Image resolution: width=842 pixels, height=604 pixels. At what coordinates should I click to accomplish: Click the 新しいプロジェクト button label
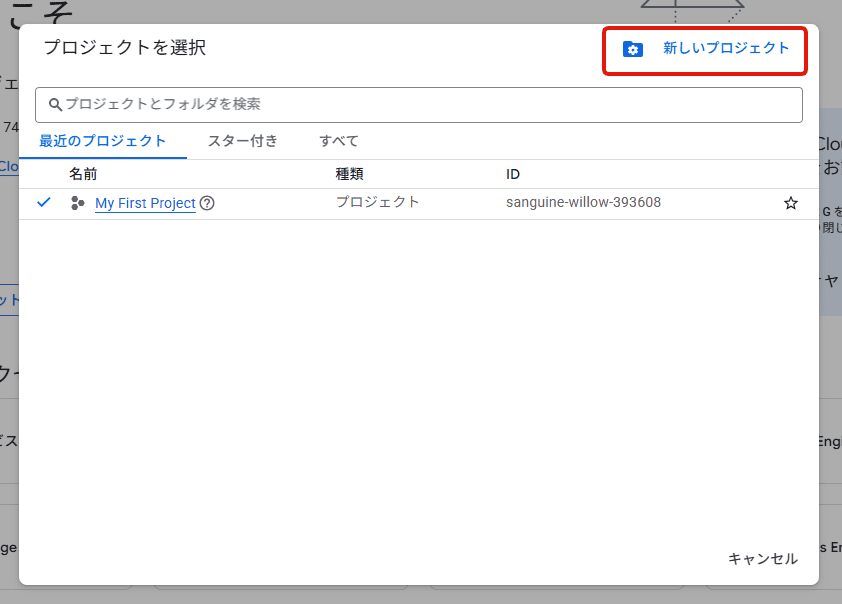click(726, 48)
